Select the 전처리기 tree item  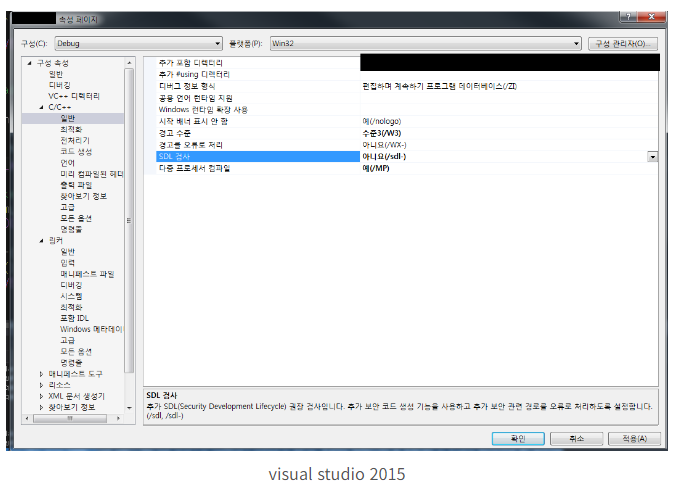point(75,141)
